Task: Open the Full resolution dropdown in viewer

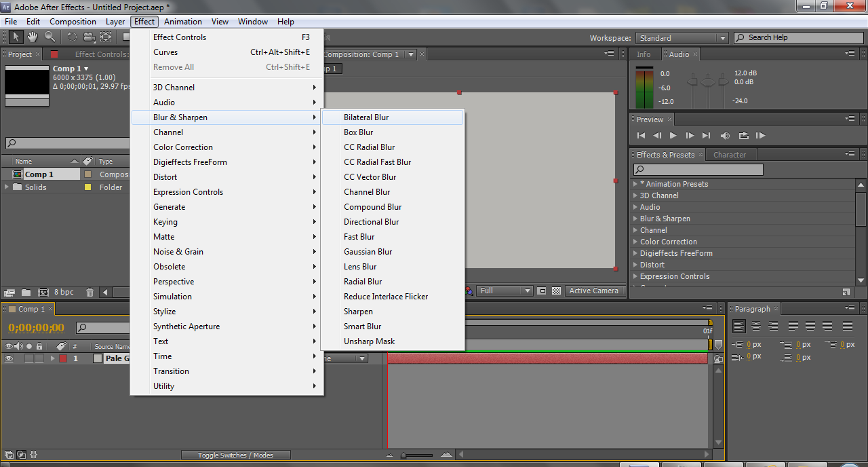Action: [505, 291]
